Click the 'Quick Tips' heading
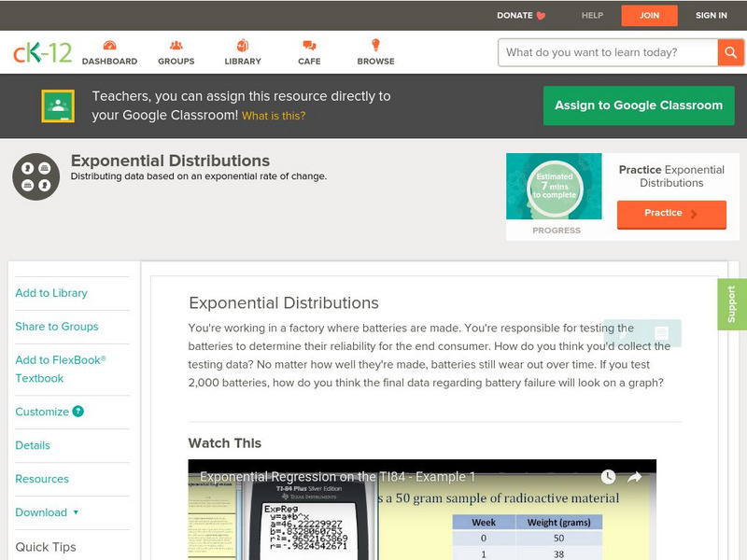The image size is (747, 560). (x=46, y=547)
